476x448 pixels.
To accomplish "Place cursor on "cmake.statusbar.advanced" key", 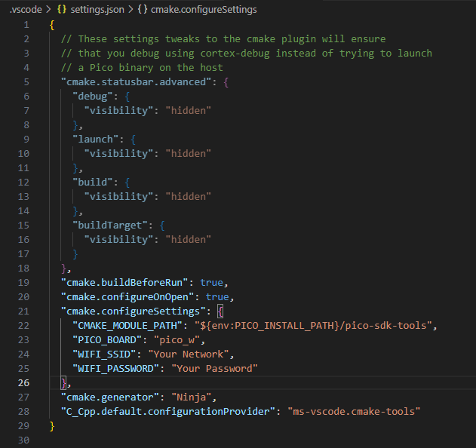I will tap(136, 82).
